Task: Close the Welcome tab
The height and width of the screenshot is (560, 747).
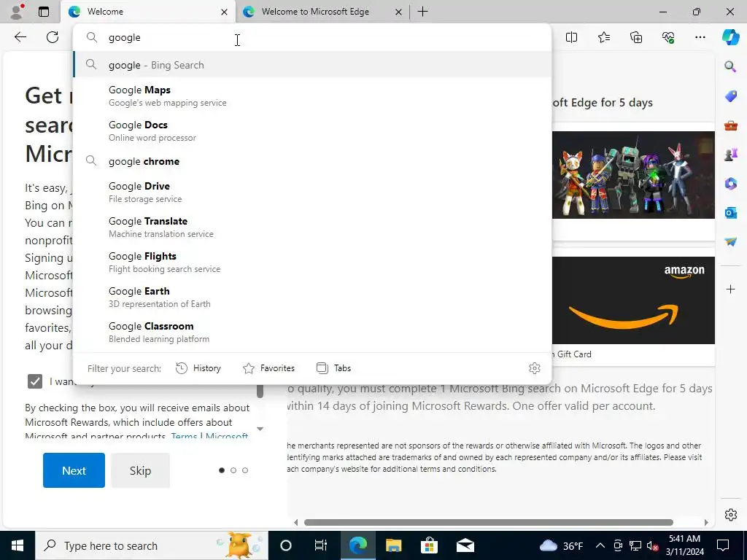Action: pos(224,12)
